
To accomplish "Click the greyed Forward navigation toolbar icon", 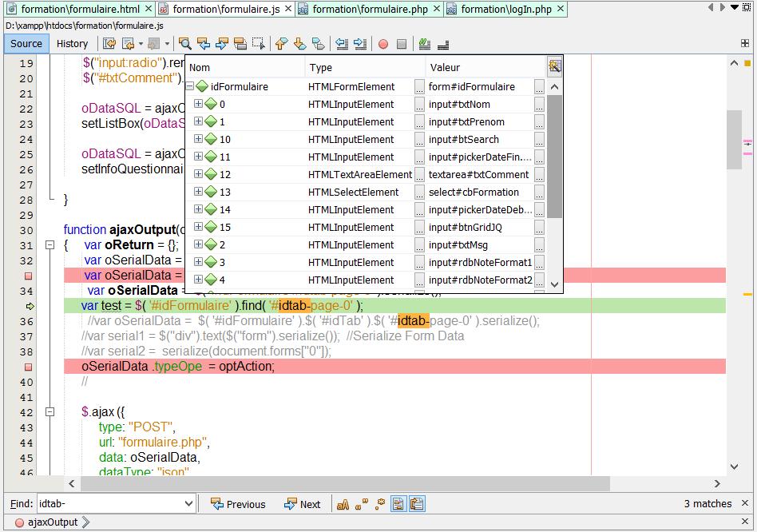I will point(153,44).
